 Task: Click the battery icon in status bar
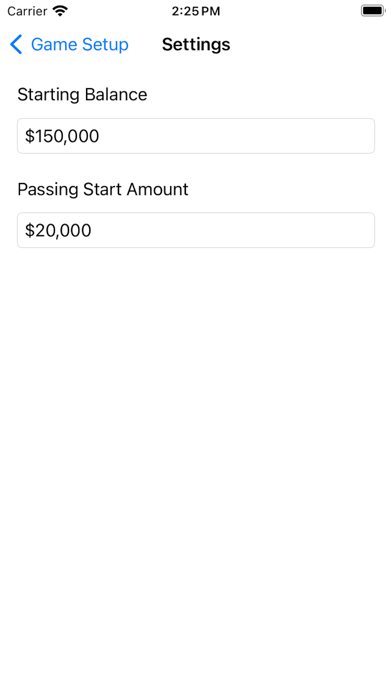373,11
